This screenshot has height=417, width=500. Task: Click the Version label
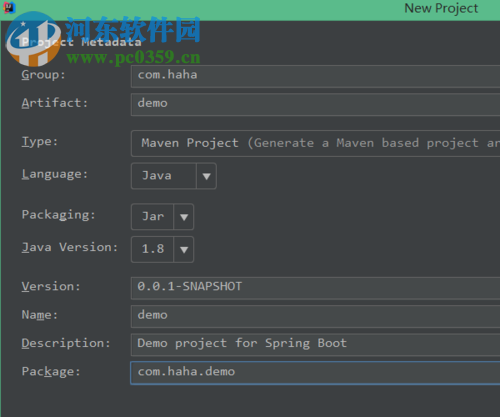click(x=51, y=286)
